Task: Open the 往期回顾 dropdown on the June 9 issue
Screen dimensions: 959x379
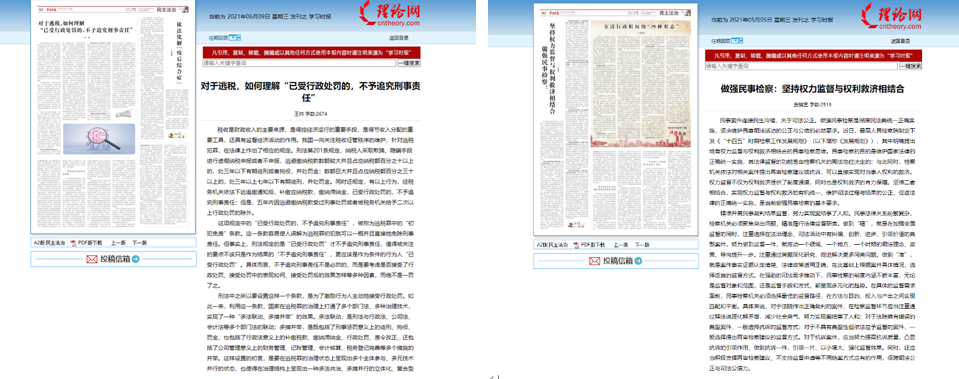Action: click(x=235, y=37)
